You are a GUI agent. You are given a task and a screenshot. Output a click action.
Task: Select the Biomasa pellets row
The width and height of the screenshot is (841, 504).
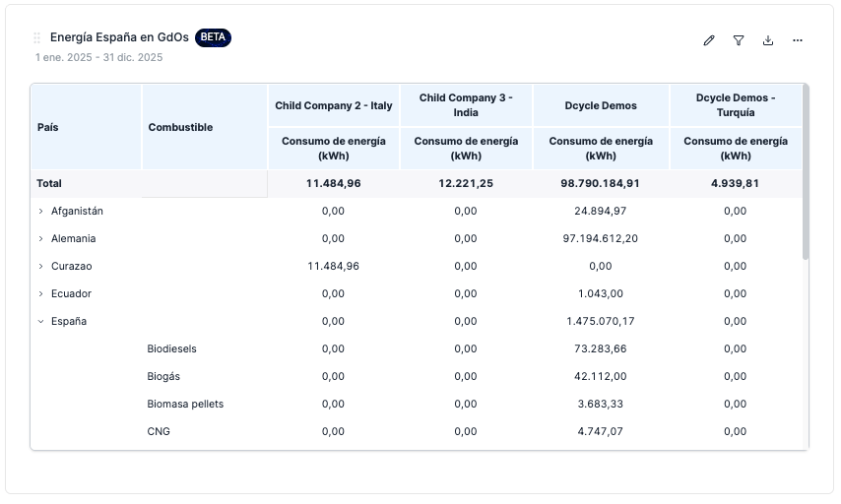185,404
